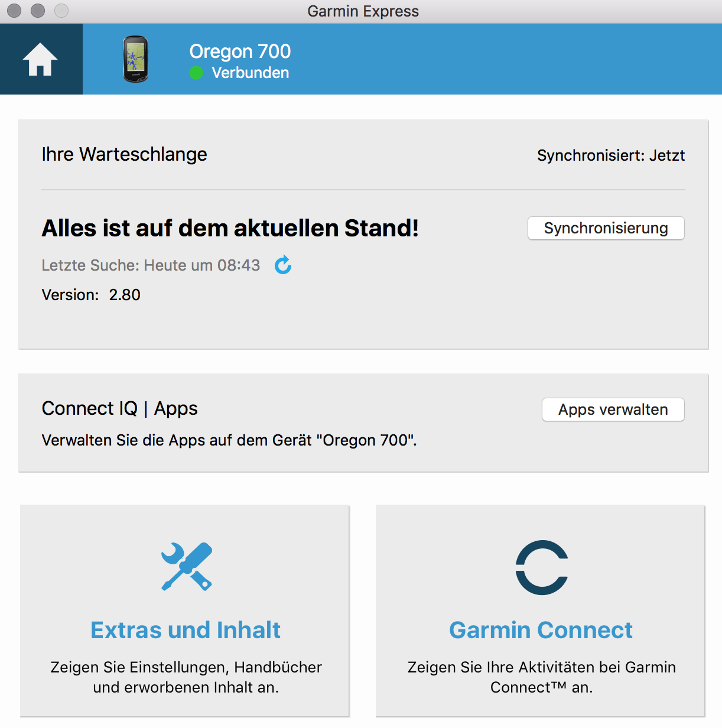The width and height of the screenshot is (722, 728).
Task: Click the 'Ihre Warteschlange' heading
Action: point(124,154)
